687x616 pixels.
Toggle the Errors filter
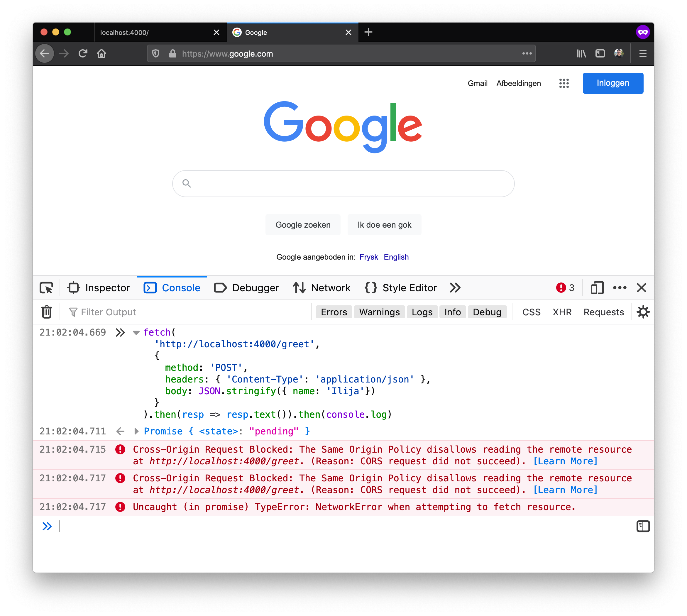pyautogui.click(x=334, y=312)
